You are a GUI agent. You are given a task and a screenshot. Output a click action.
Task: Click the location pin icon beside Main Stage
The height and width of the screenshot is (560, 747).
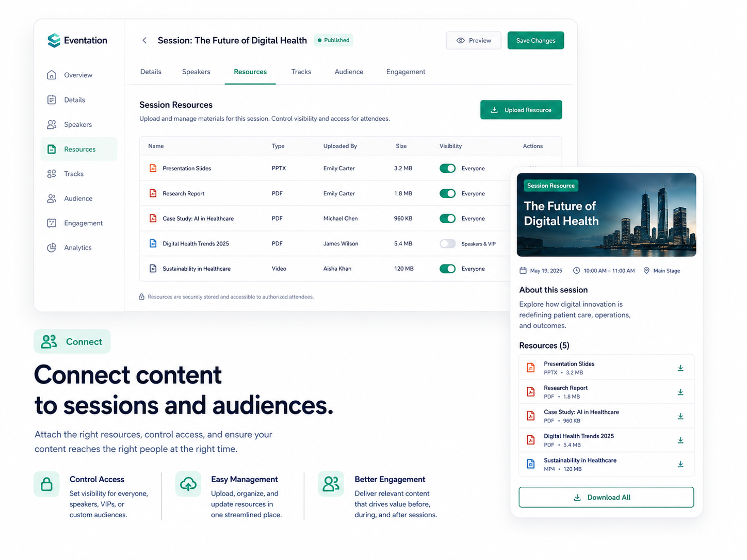(x=646, y=271)
